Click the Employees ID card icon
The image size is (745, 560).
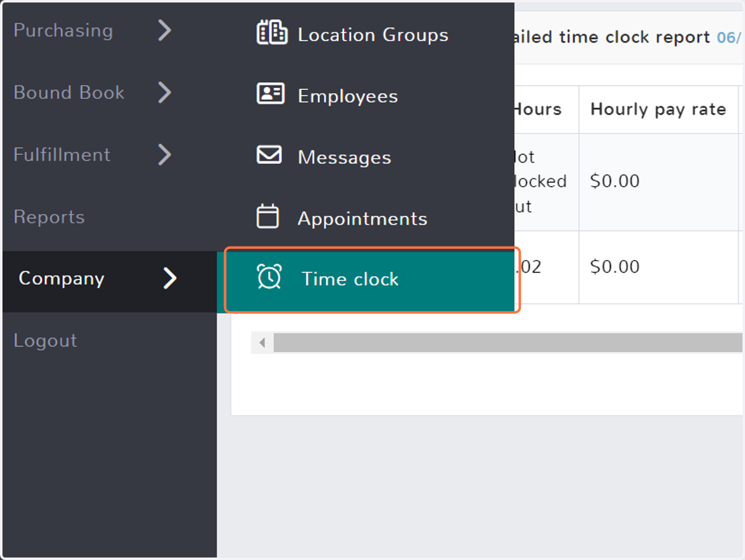[x=271, y=94]
